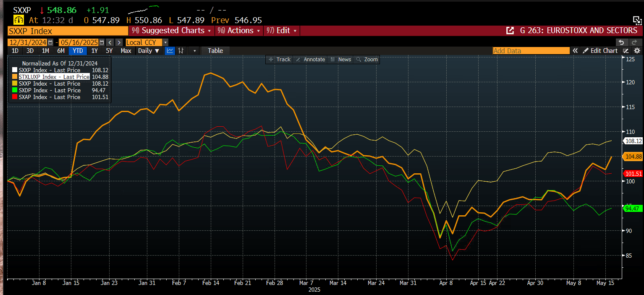Screen dimensions: 644x295
Task: Expand the Daily periodicity dropdown
Action: pyautogui.click(x=149, y=51)
